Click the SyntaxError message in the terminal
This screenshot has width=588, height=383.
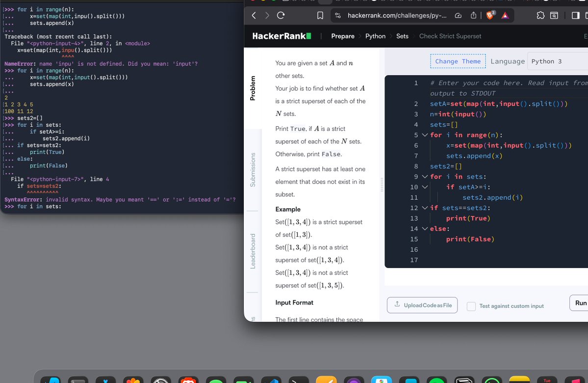click(x=120, y=200)
